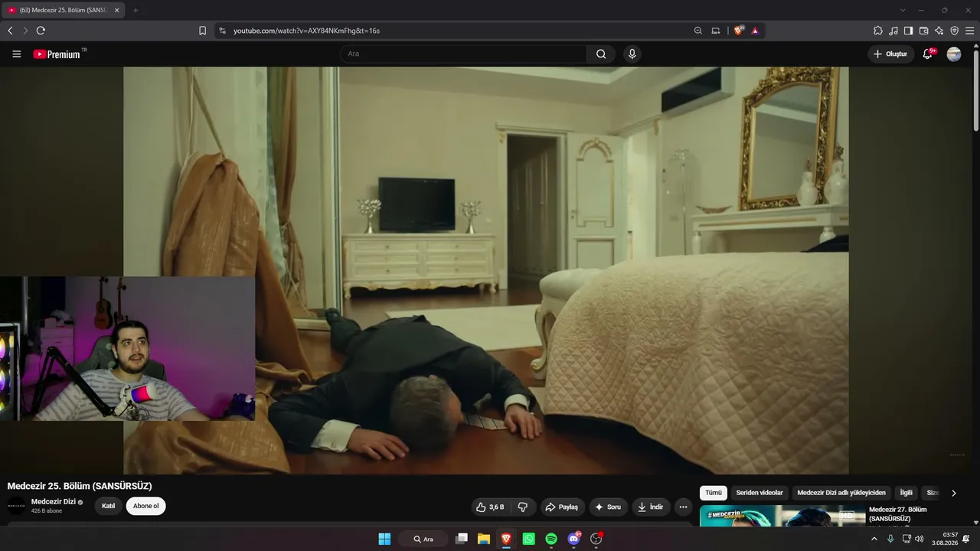Open Medcezir 27. Bölüm video thumbnail

[782, 516]
